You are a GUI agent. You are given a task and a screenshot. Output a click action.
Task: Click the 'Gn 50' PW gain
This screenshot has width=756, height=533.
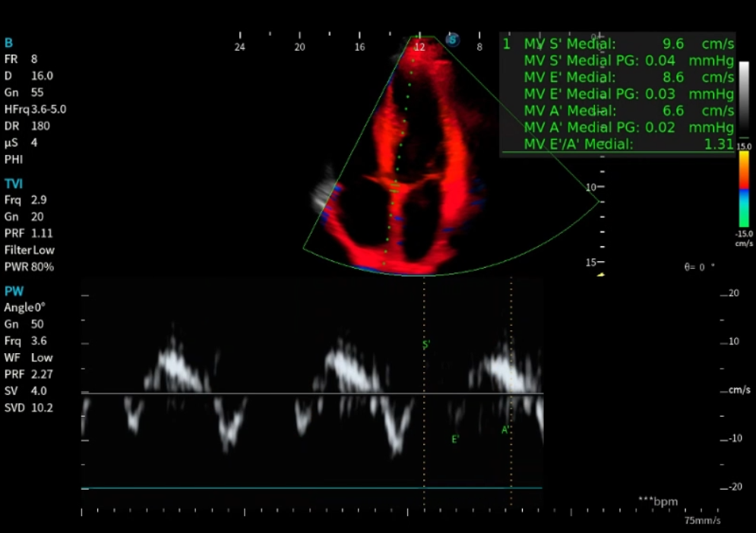(24, 324)
